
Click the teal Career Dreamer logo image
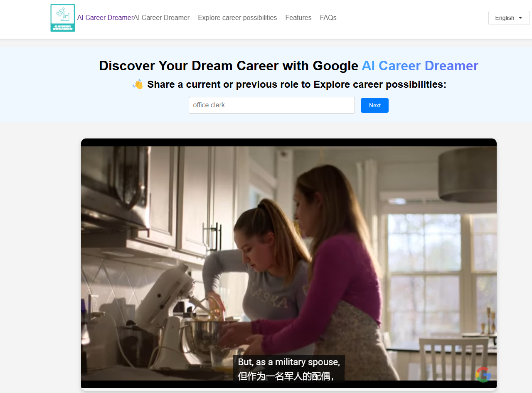[x=63, y=18]
